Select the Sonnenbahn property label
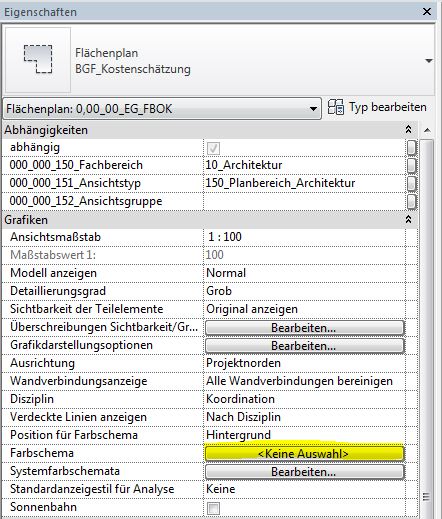The width and height of the screenshot is (442, 519). pyautogui.click(x=43, y=507)
